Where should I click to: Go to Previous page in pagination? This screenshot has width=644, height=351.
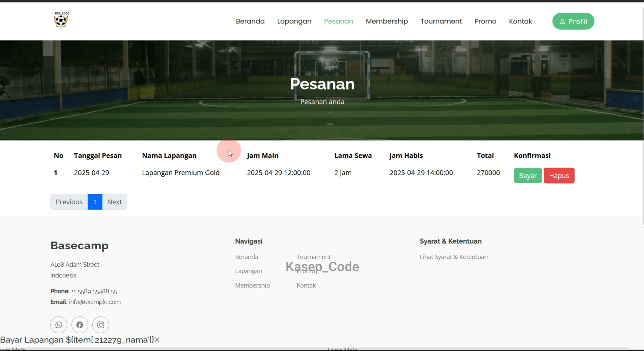point(69,202)
